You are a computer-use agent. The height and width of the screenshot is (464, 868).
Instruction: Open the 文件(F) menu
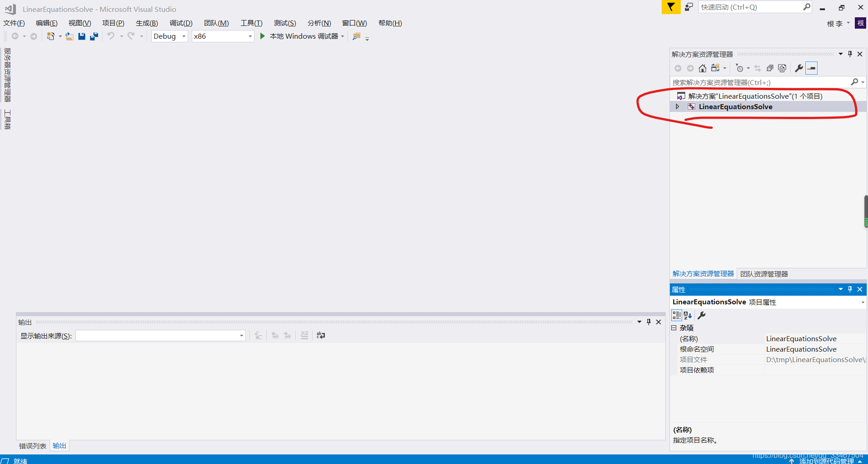(x=14, y=23)
